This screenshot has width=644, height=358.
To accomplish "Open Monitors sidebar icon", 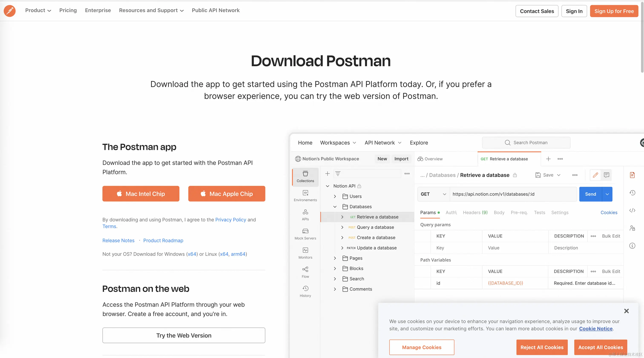I will tap(305, 253).
